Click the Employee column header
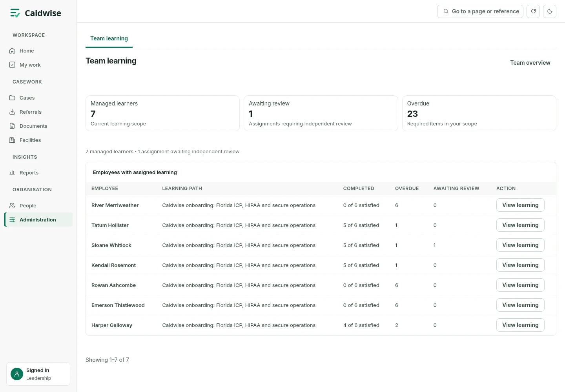Image resolution: width=565 pixels, height=392 pixels. 105,189
